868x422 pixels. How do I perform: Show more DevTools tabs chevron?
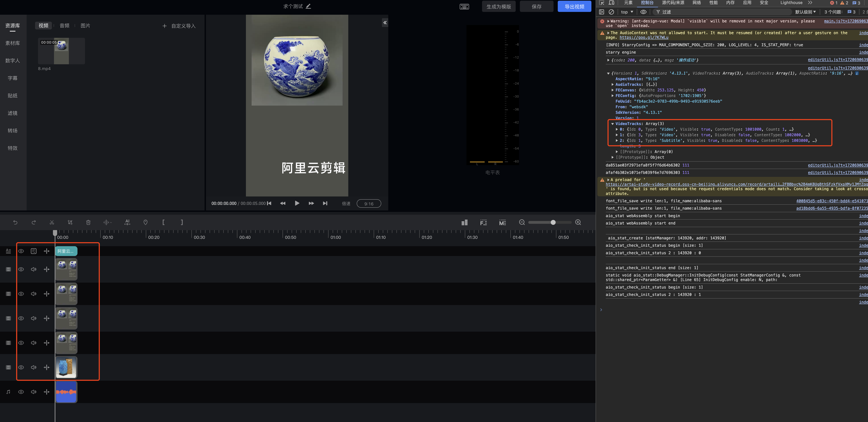810,3
